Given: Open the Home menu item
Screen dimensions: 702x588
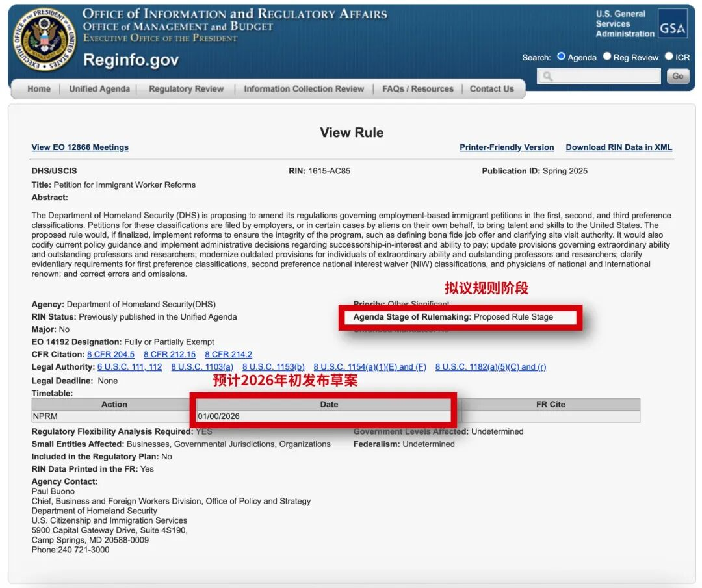Looking at the screenshot, I should click(x=39, y=89).
